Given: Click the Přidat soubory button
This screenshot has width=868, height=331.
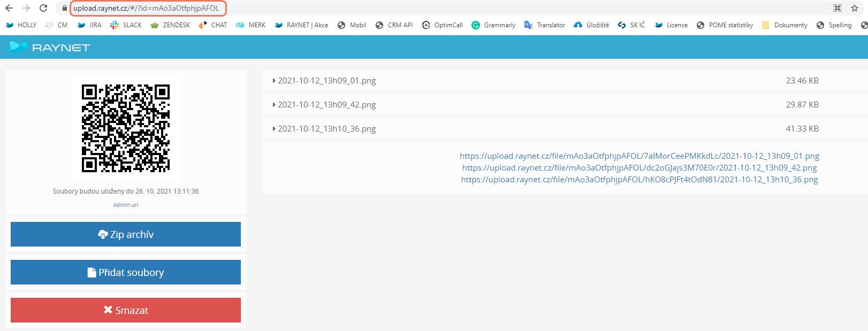Looking at the screenshot, I should [126, 272].
